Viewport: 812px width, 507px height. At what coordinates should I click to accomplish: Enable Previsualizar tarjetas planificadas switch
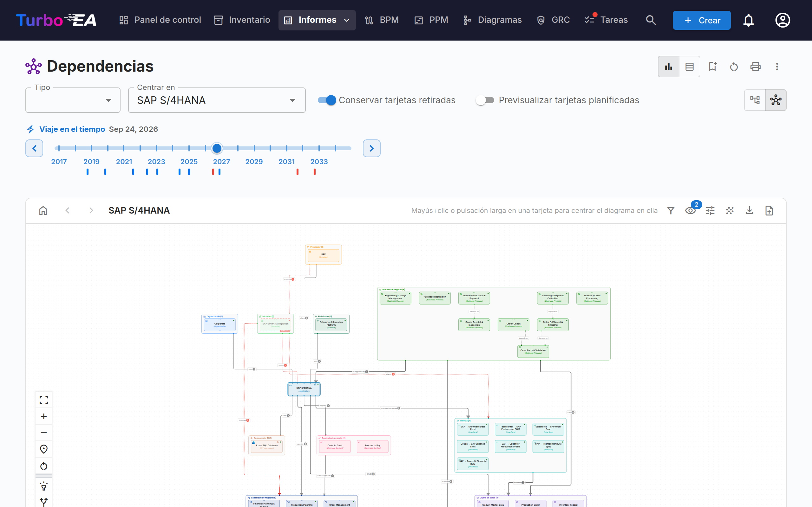485,100
